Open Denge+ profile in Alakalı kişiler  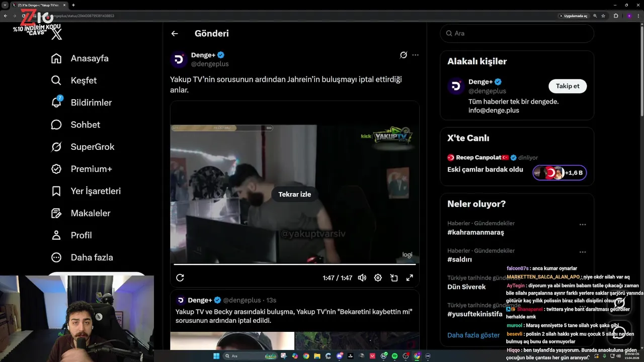[x=480, y=82]
